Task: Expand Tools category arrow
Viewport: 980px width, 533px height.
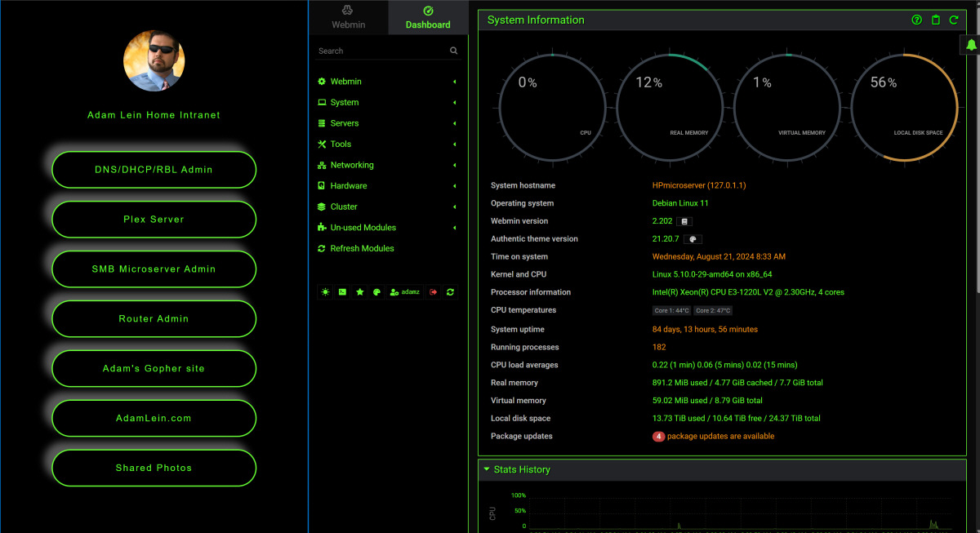Action: click(x=454, y=144)
